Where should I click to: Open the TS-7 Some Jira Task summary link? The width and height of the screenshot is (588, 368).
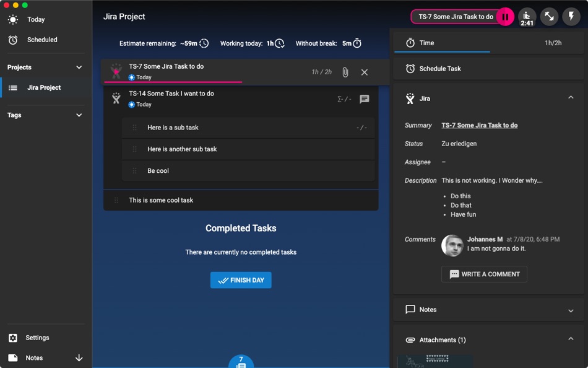[x=479, y=125]
